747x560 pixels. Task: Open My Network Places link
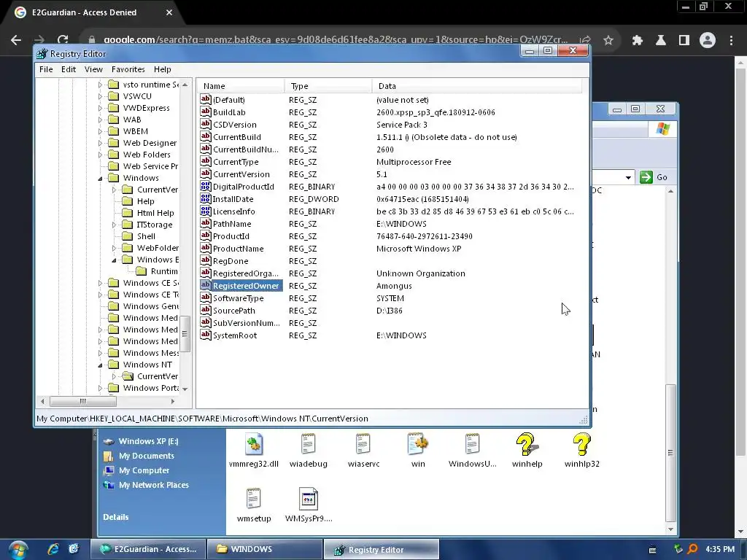point(154,485)
